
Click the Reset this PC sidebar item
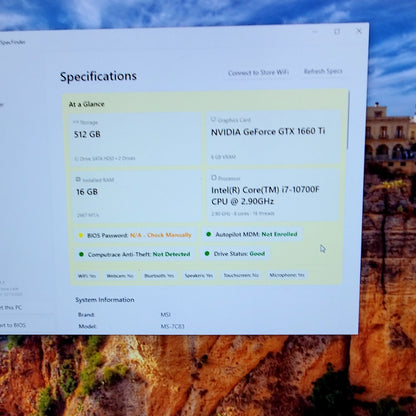(x=11, y=307)
